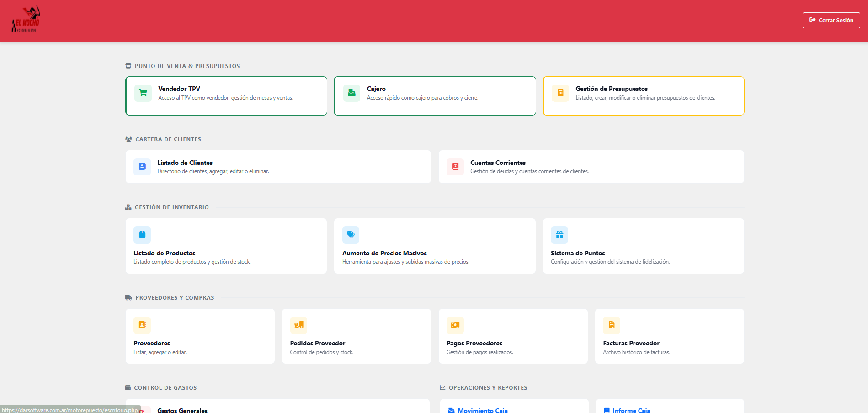This screenshot has width=868, height=413.
Task: Click the blue tags Aumento de Precios icon
Action: [351, 235]
